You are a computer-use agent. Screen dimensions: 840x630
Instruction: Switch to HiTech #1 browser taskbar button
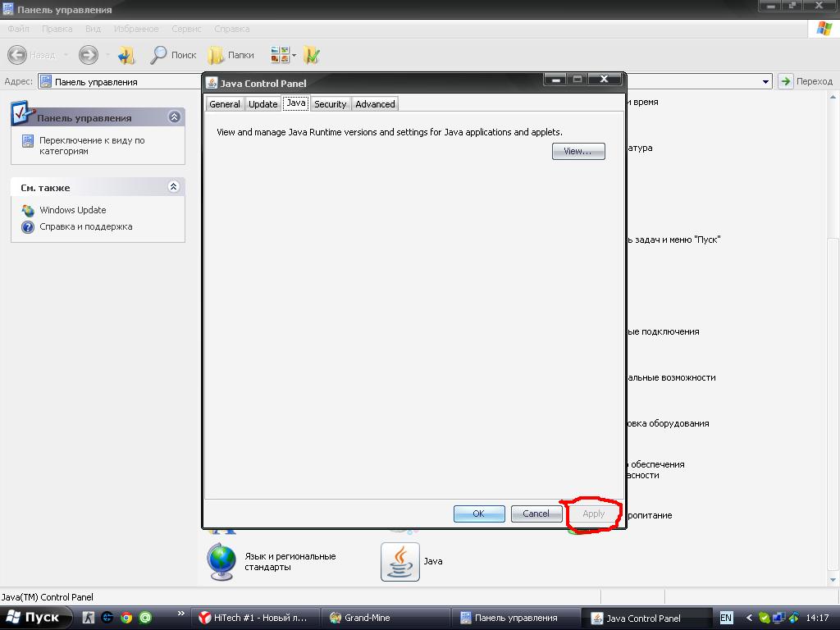point(255,619)
